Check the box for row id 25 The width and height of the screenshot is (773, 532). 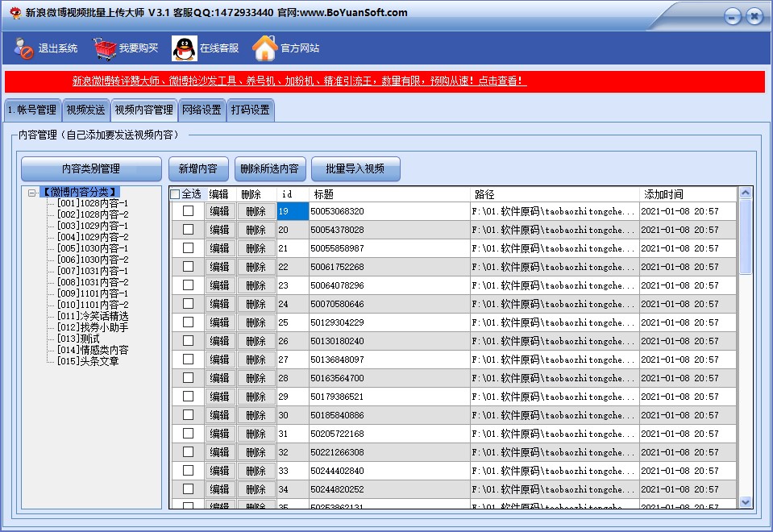(x=188, y=322)
